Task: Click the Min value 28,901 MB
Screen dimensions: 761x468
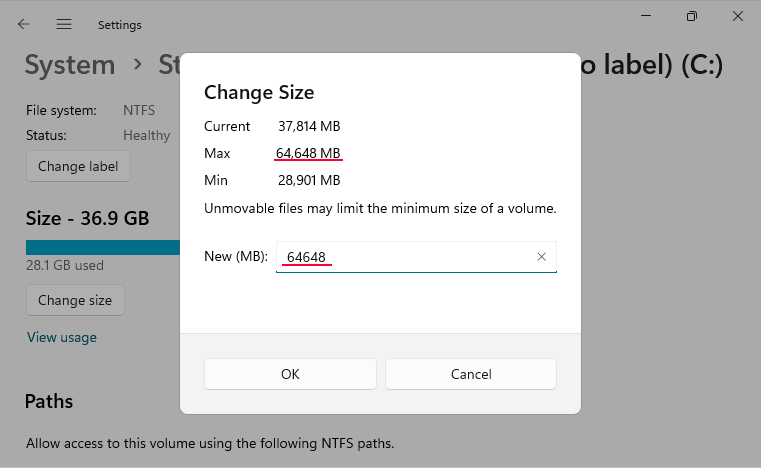Action: [309, 180]
